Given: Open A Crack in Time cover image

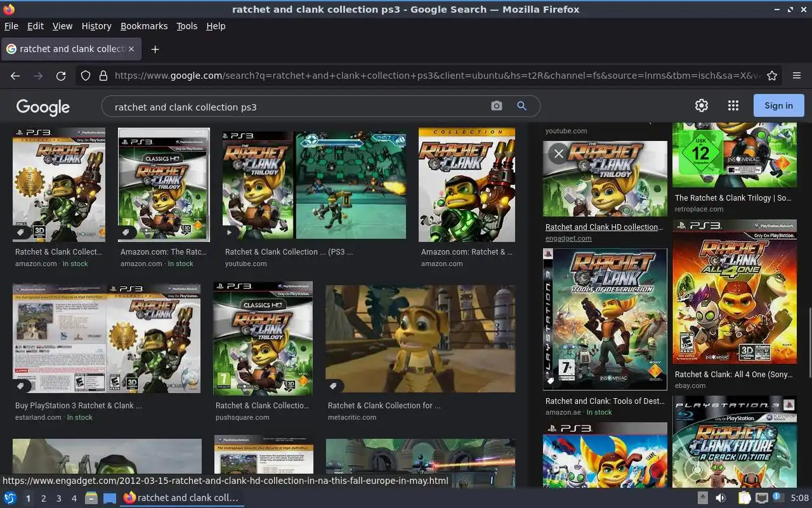Looking at the screenshot, I should click(735, 441).
